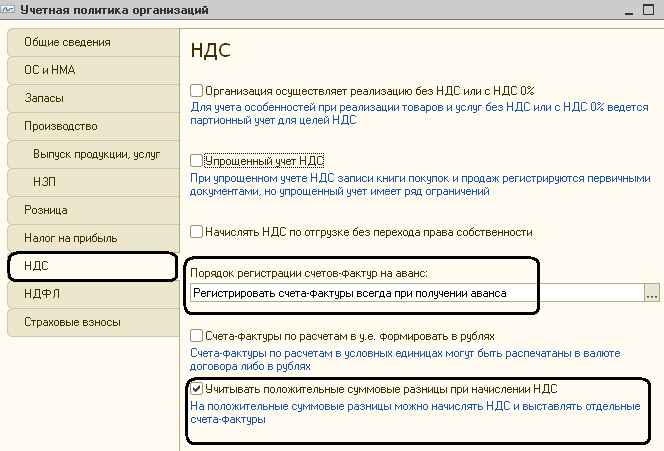Enable sales without НДС or НДС 0% checkbox
This screenshot has height=451, width=664.
coord(196,91)
